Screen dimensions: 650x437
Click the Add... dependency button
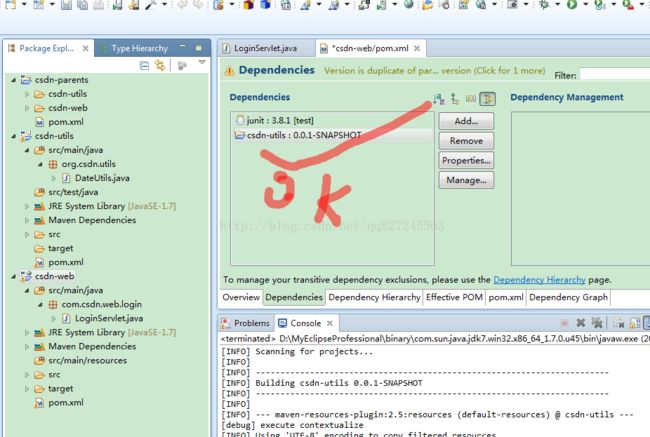tap(466, 121)
